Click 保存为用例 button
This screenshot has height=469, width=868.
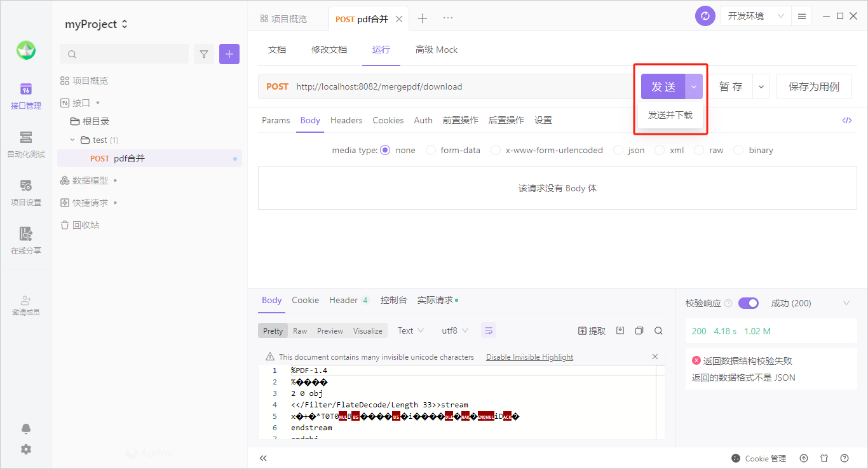[814, 86]
